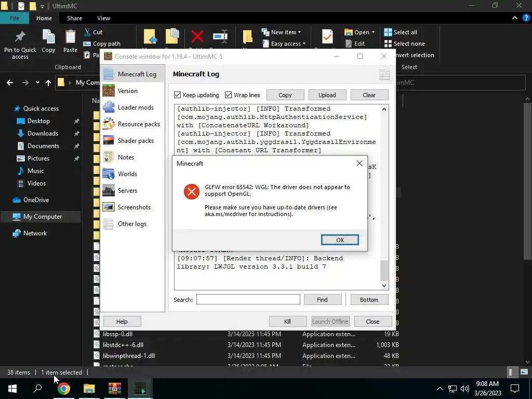The image size is (532, 399).
Task: Click Copy path in the ribbon
Action: pyautogui.click(x=102, y=44)
